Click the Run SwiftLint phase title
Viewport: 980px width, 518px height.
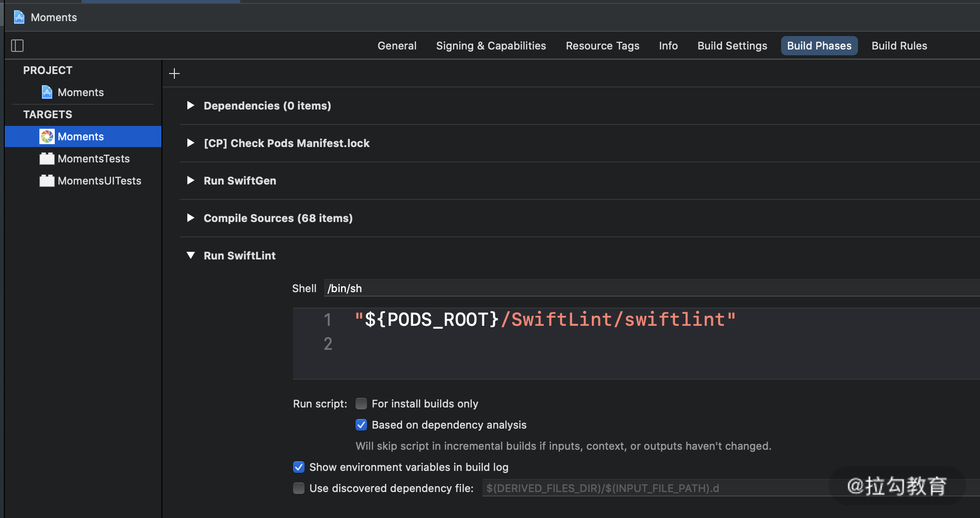click(x=240, y=256)
